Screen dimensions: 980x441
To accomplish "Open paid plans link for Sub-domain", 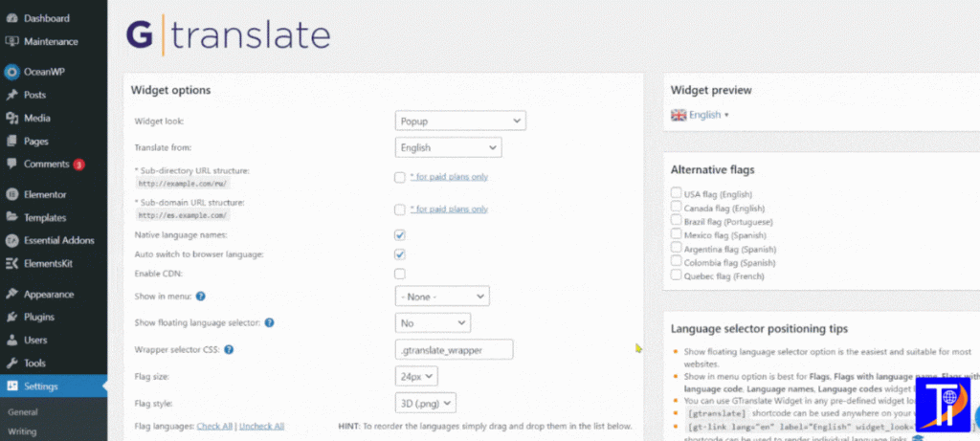I will coord(449,209).
